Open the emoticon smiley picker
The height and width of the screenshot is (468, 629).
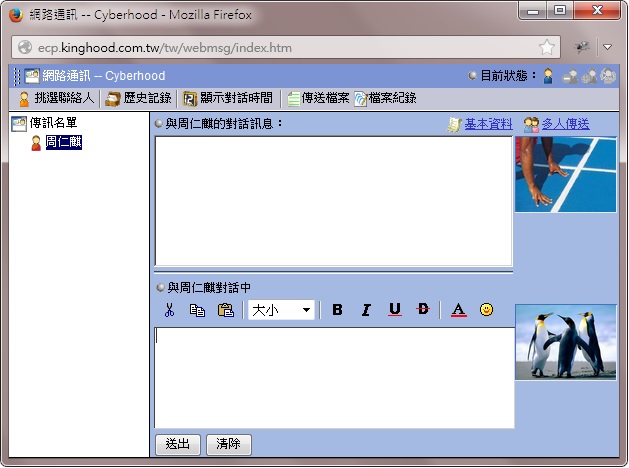click(487, 310)
